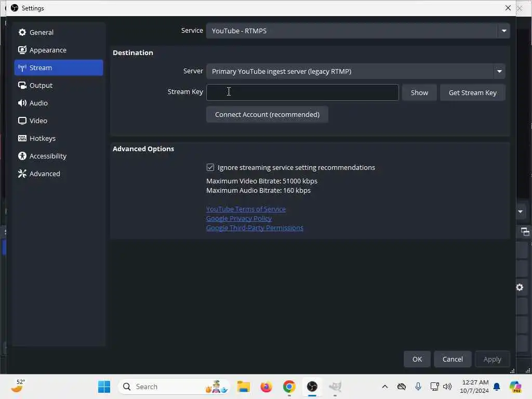The height and width of the screenshot is (399, 532).
Task: Click Connect Account (recommended) button
Action: pos(267,114)
